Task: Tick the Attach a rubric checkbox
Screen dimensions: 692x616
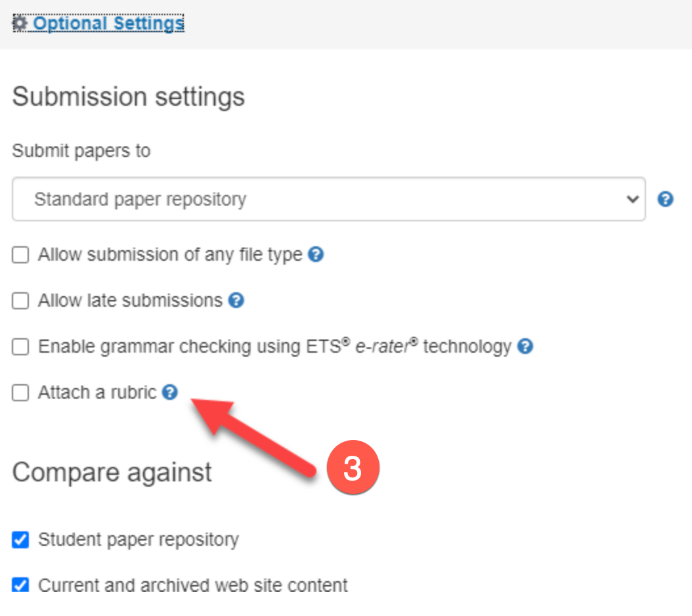Action: tap(21, 393)
